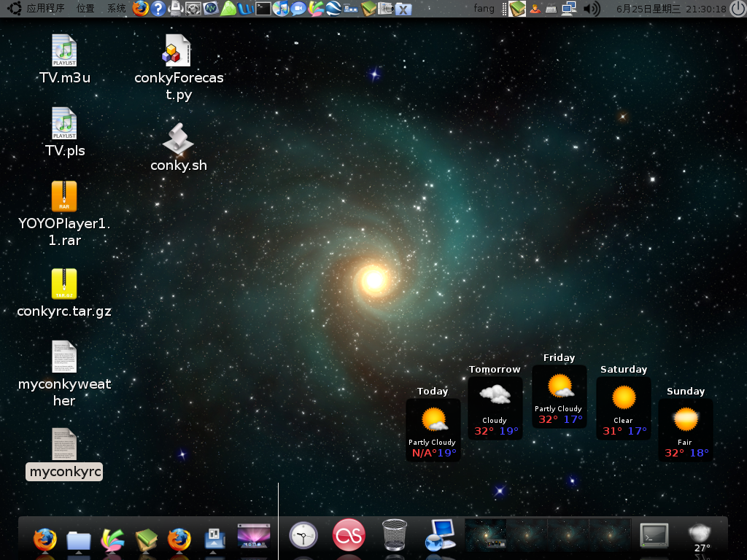This screenshot has width=747, height=560.
Task: Click the globe launcher in top panel
Action: tap(333, 8)
